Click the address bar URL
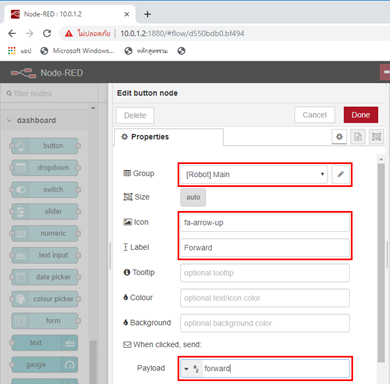 (182, 34)
